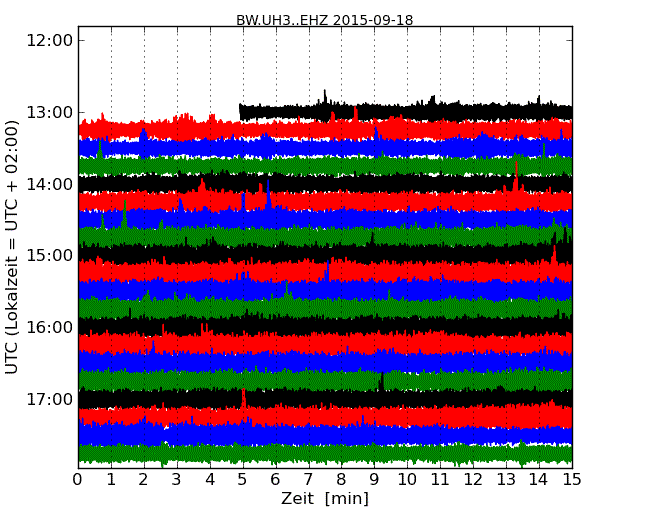
Task: Click the x-axis tick label 2
Action: 144,480
